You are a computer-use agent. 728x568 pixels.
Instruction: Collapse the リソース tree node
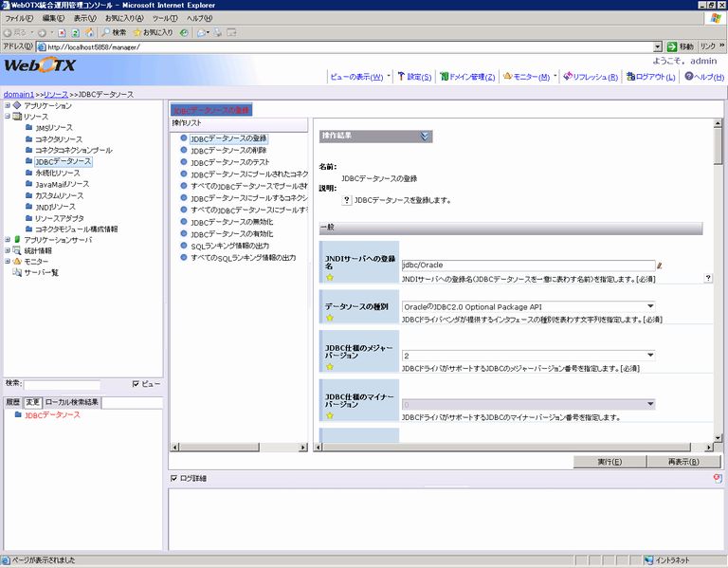coord(7,117)
